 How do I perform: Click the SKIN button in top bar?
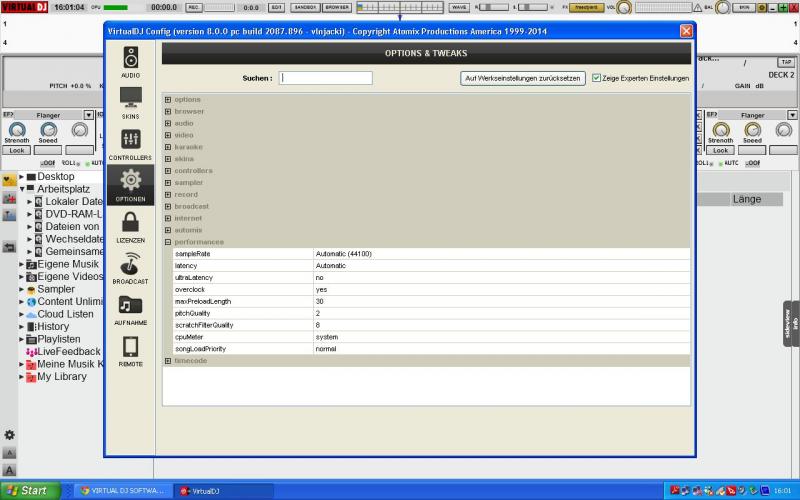[744, 8]
